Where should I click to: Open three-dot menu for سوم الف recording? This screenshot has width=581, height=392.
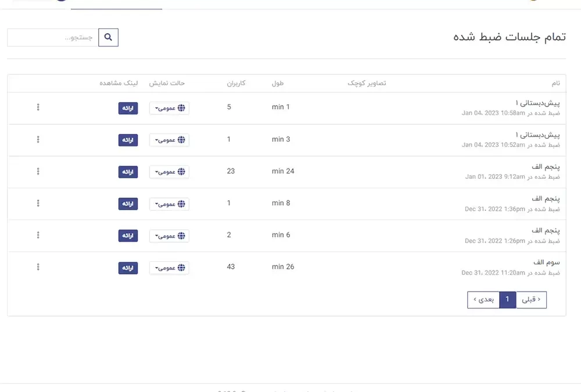click(x=38, y=267)
